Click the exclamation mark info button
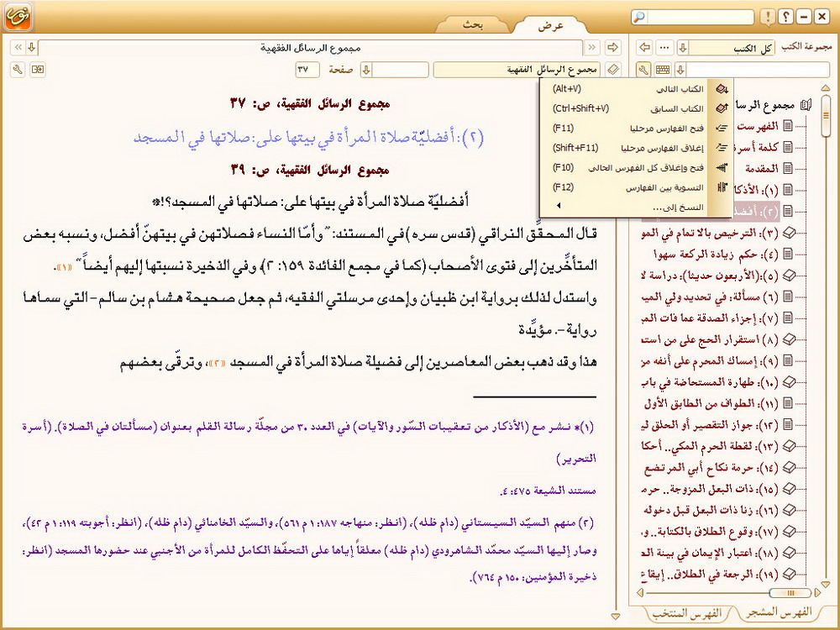 pyautogui.click(x=768, y=17)
